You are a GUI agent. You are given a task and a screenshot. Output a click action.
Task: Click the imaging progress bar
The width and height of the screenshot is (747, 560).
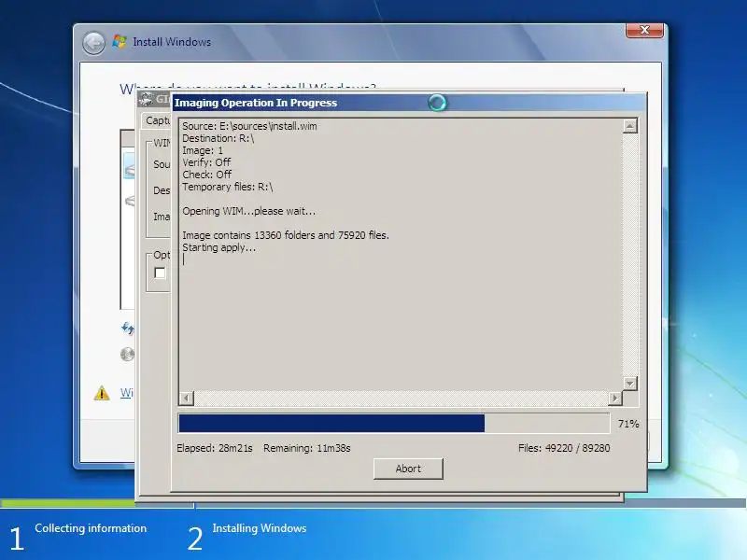pyautogui.click(x=394, y=424)
